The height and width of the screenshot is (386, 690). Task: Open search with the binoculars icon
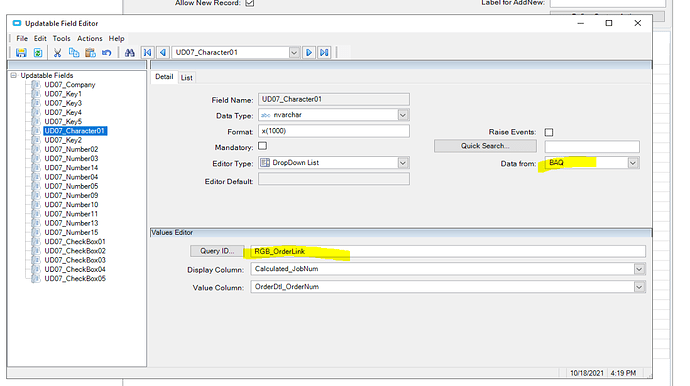point(129,53)
